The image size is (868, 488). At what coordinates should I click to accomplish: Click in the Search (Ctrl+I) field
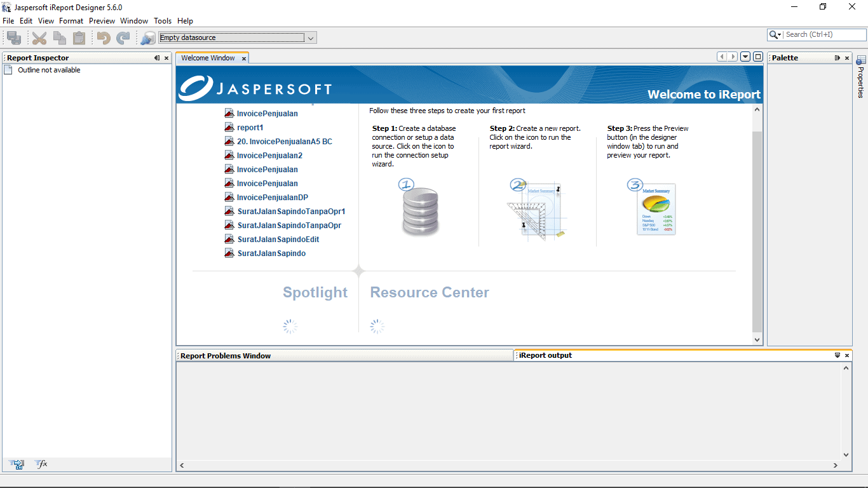coord(824,35)
